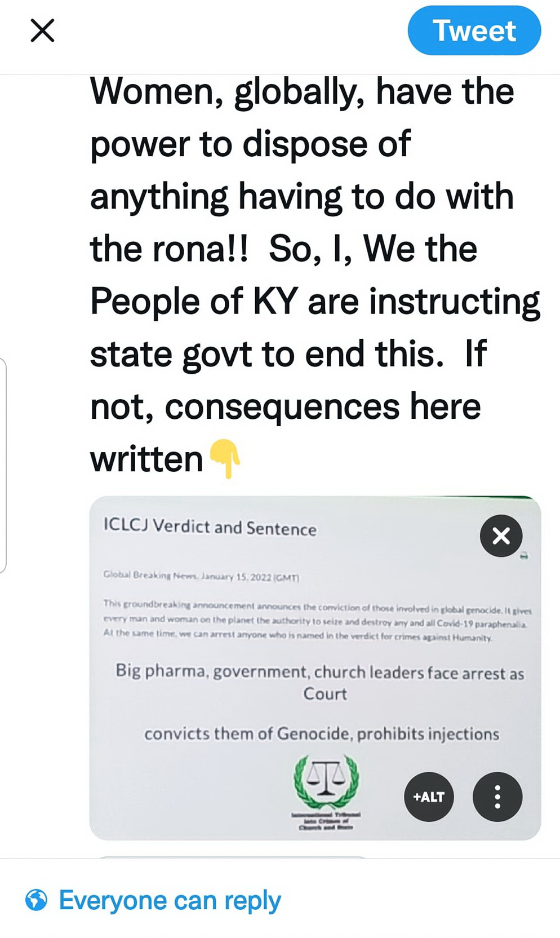The width and height of the screenshot is (560, 938).
Task: Place cursor after the word 'written'
Action: click(x=203, y=459)
